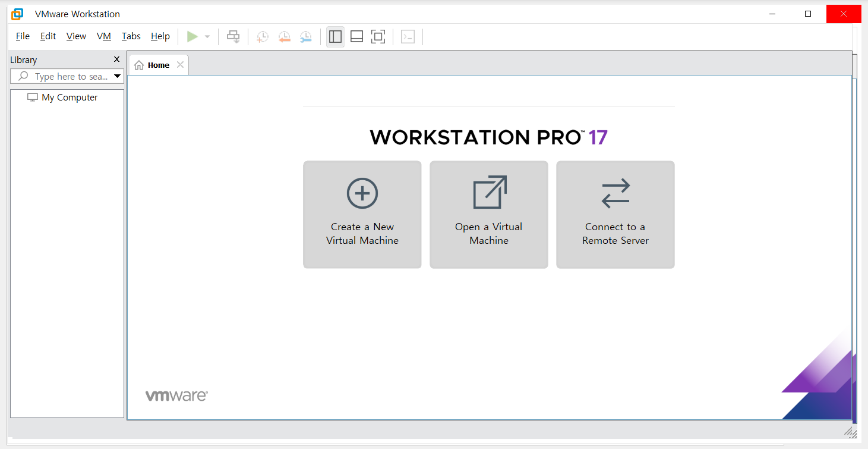Click Open a Virtual Machine button

coord(489,215)
